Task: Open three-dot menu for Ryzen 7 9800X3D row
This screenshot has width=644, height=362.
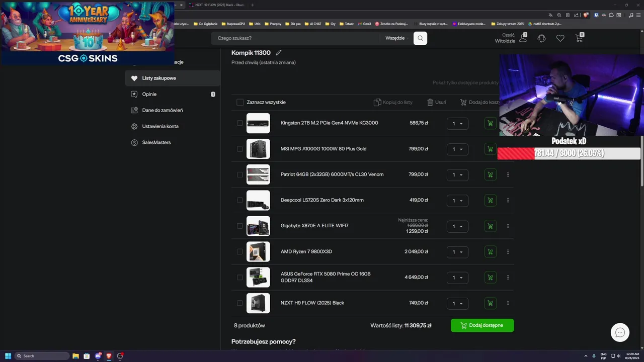Action: pyautogui.click(x=508, y=252)
